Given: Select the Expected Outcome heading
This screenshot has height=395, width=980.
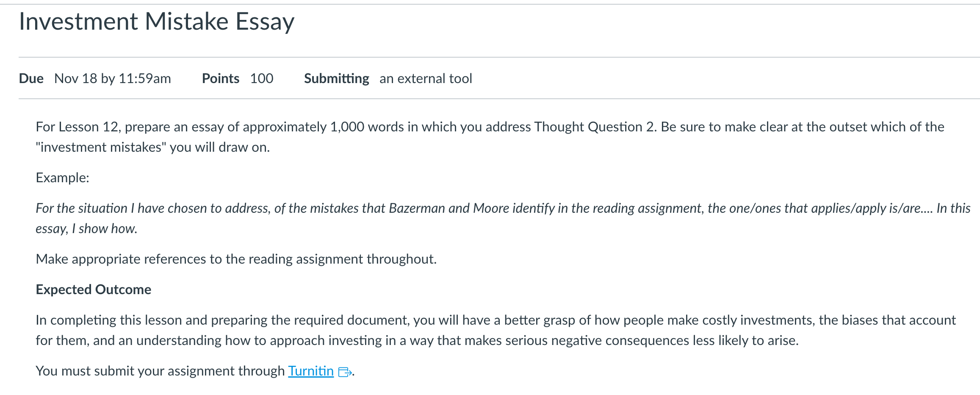Looking at the screenshot, I should click(94, 289).
